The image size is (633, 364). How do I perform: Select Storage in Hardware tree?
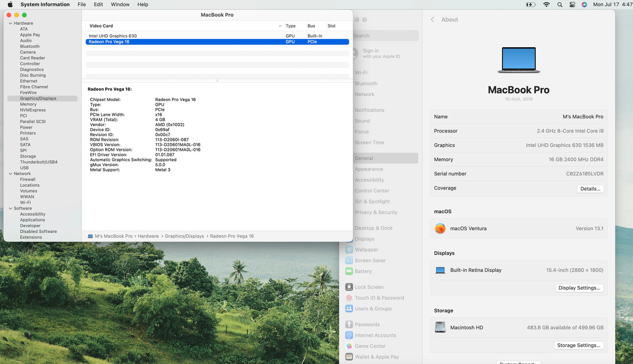(x=28, y=156)
